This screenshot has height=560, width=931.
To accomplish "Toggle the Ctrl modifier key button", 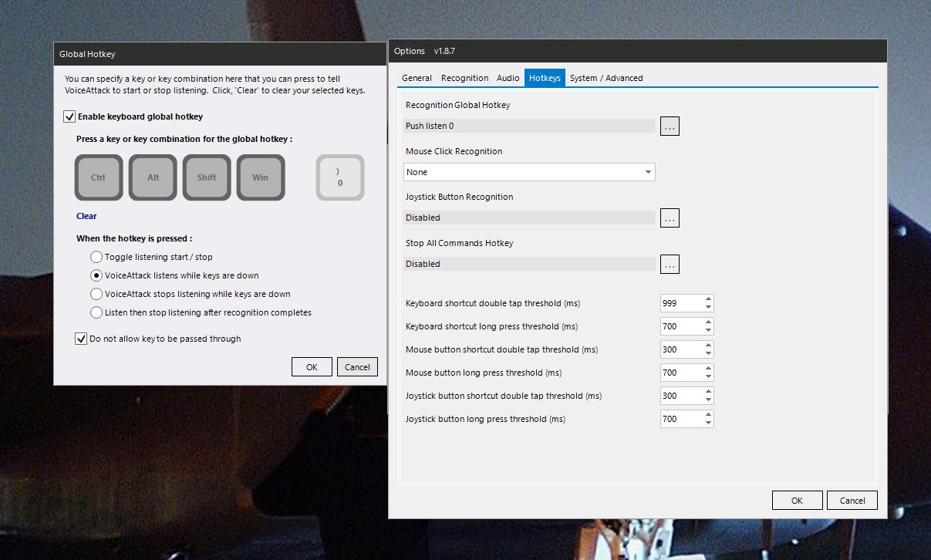I will point(99,177).
